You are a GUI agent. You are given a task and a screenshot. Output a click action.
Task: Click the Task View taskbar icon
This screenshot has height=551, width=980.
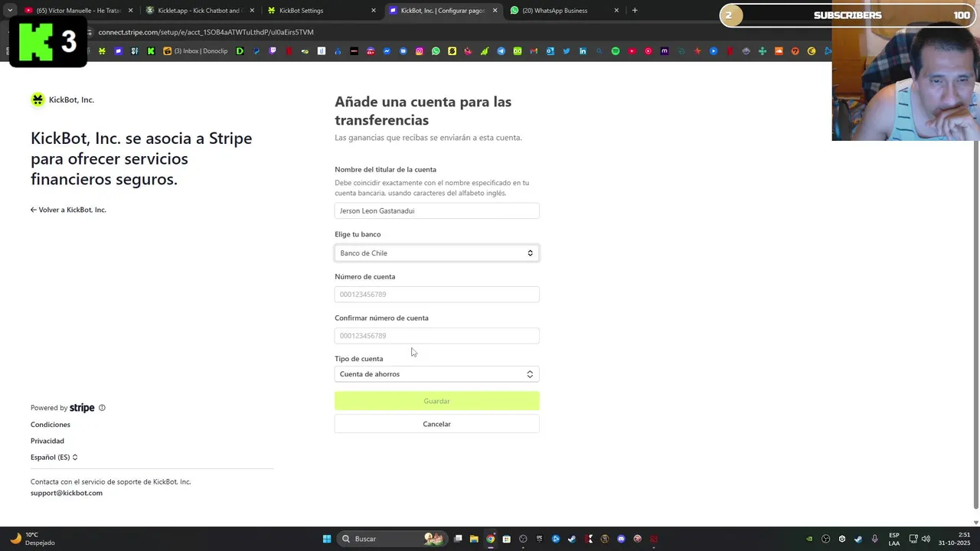pyautogui.click(x=458, y=539)
